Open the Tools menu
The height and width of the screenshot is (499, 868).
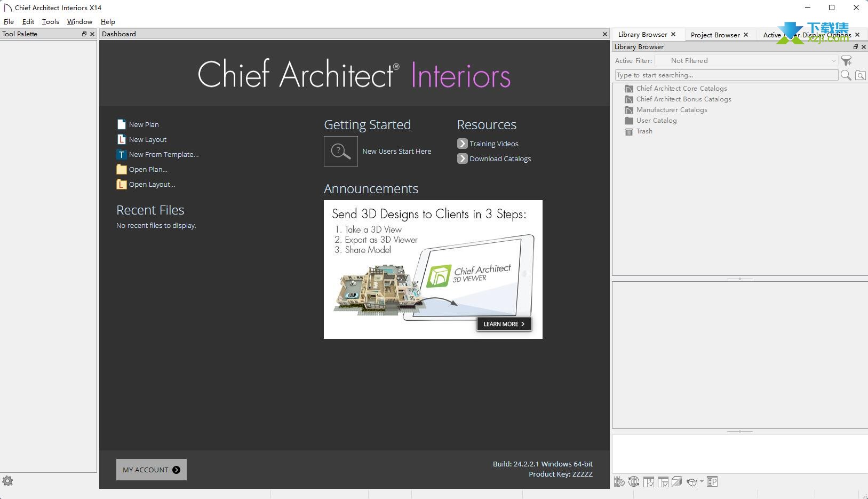pos(51,22)
